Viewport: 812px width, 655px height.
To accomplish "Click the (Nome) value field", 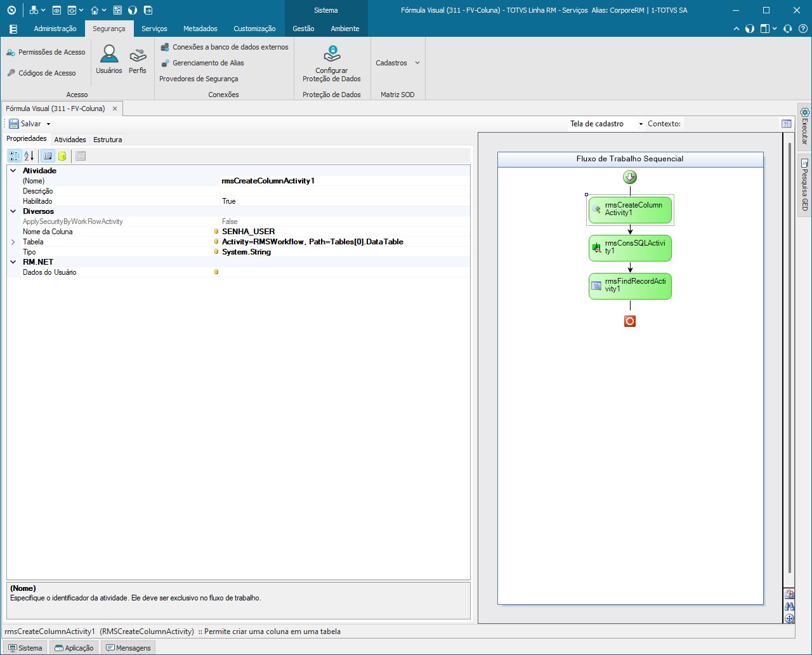I will (x=345, y=181).
